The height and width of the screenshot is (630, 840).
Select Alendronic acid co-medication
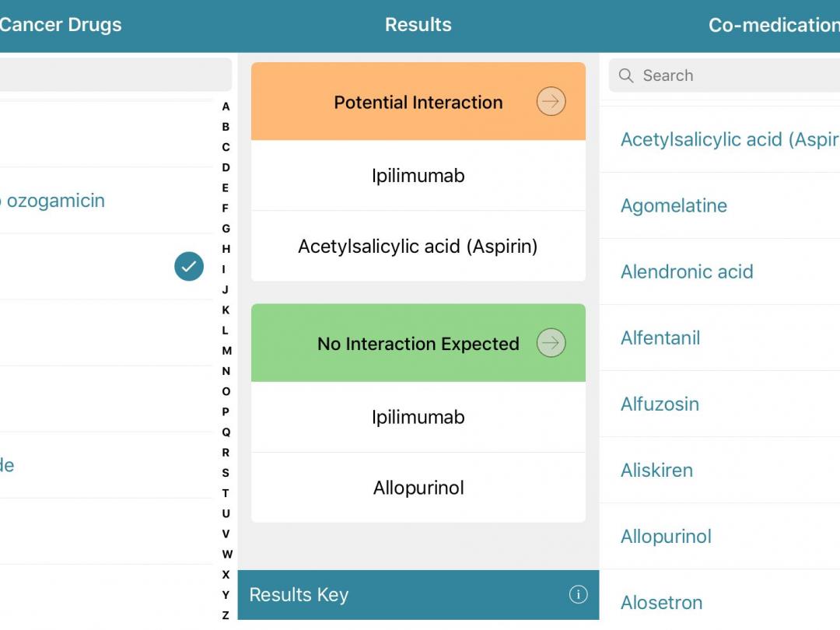tap(687, 272)
